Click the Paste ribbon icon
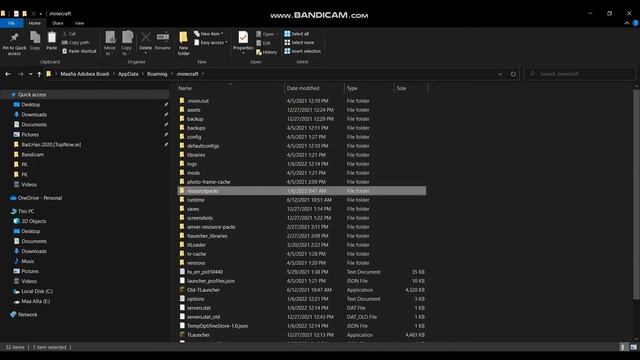Viewport: 640px width, 360px height. pos(51,41)
